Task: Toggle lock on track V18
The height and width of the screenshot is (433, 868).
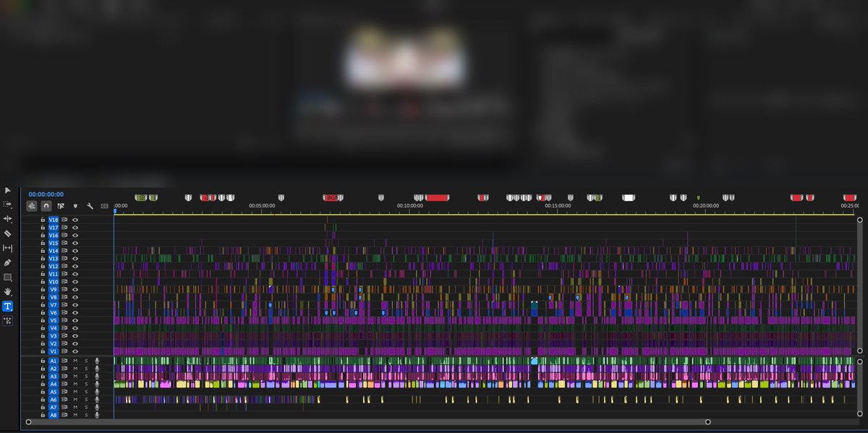Action: [43, 220]
